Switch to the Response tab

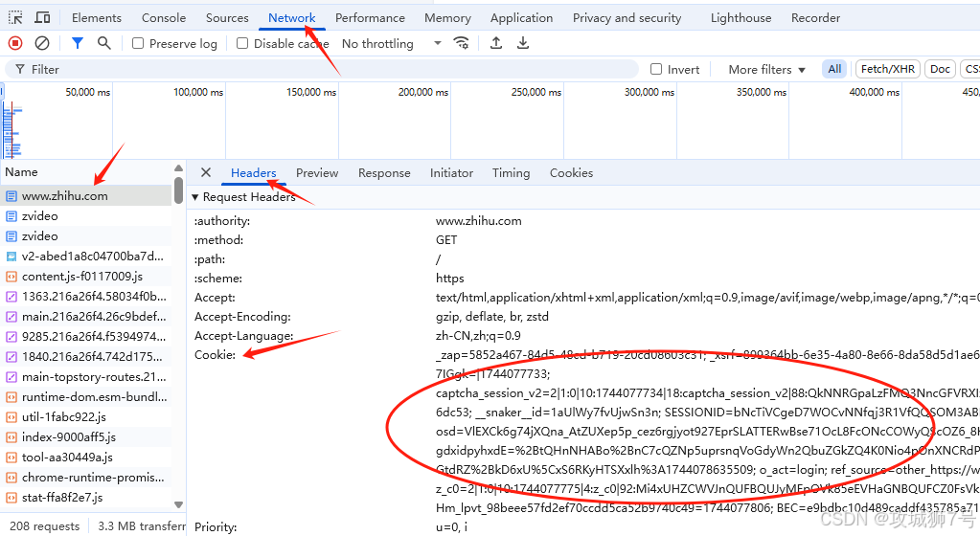[x=384, y=173]
